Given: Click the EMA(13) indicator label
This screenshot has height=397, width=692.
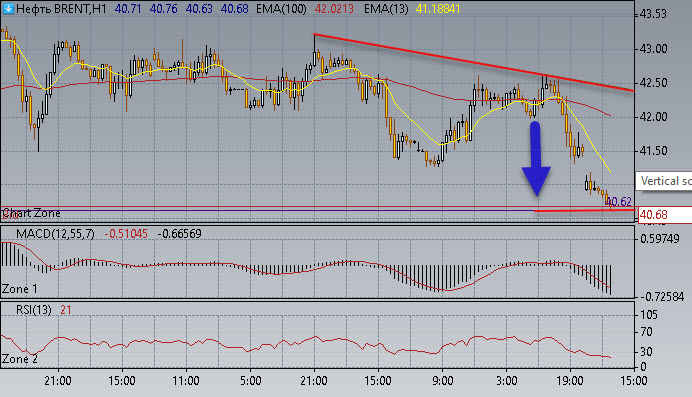Looking at the screenshot, I should (x=386, y=9).
